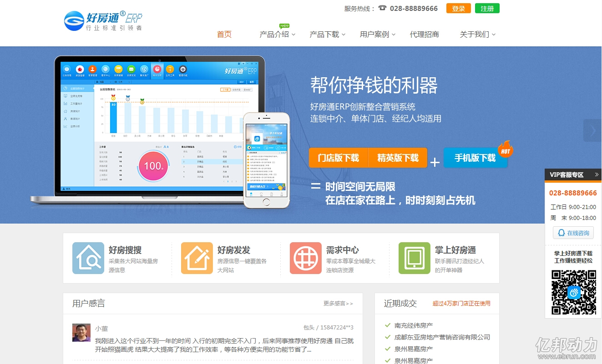602x364 pixels.
Task: Click the hotline number 028-88889666 in header
Action: coord(414,8)
